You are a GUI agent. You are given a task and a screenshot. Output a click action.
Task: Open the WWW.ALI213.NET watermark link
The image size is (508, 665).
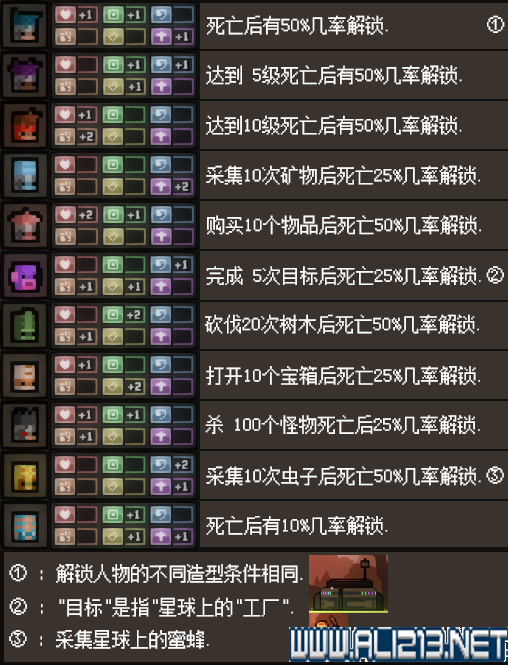click(x=398, y=645)
